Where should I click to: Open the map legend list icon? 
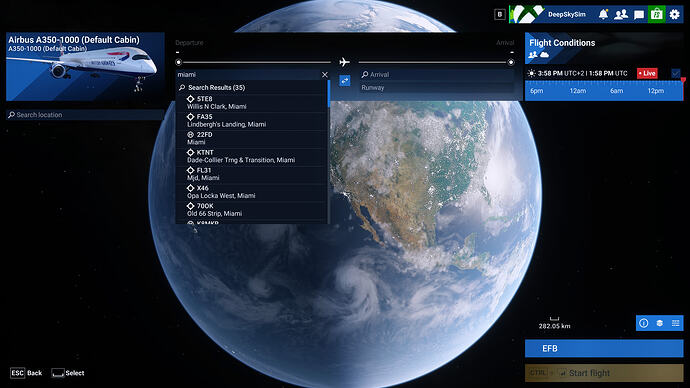pyautogui.click(x=675, y=323)
